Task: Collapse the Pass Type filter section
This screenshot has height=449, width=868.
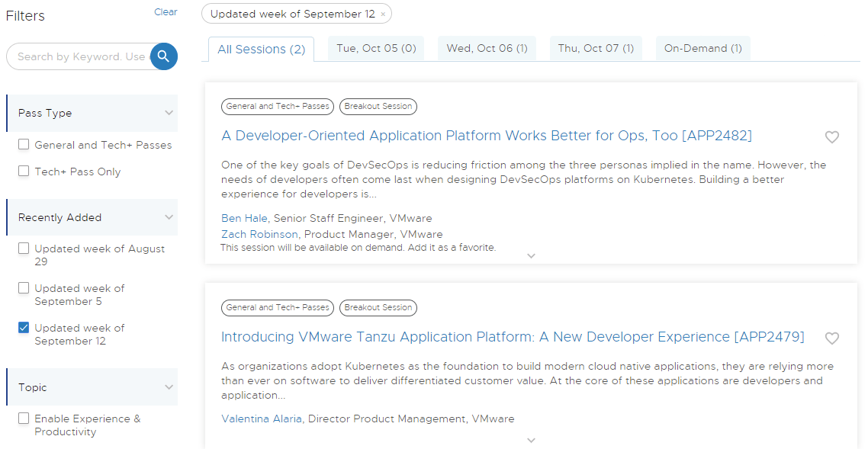Action: click(x=169, y=113)
